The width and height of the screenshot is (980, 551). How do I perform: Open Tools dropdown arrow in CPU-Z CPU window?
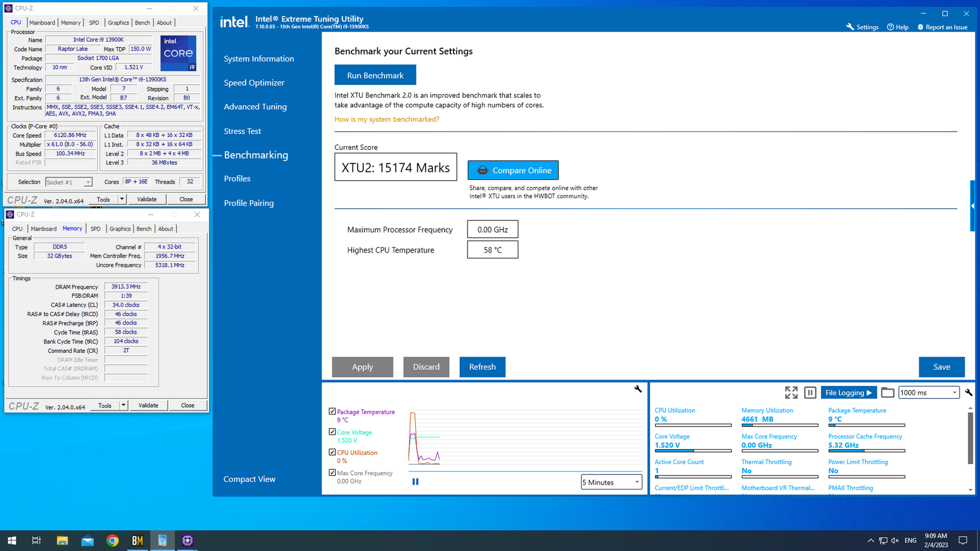pos(122,199)
